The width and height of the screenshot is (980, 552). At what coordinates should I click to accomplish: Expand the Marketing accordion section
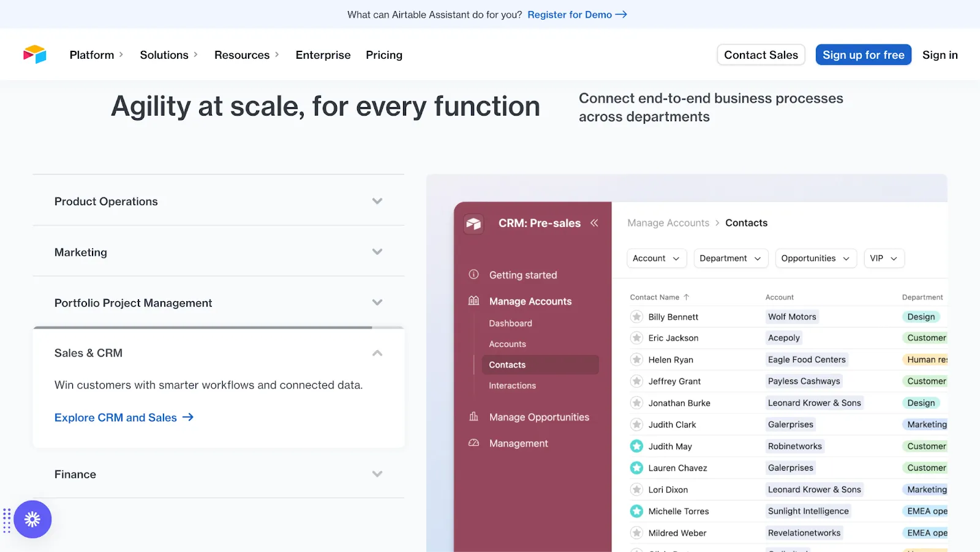219,252
